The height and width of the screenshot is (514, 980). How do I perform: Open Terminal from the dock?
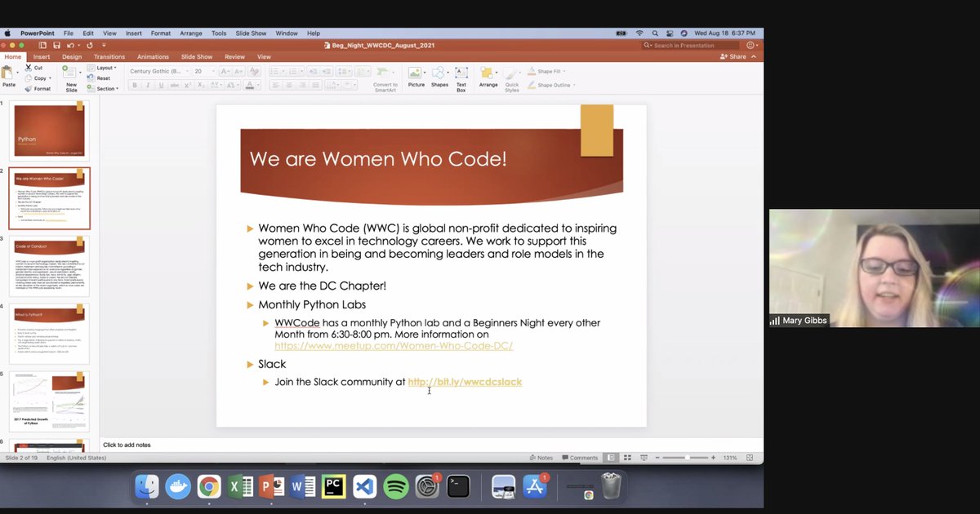[x=458, y=487]
